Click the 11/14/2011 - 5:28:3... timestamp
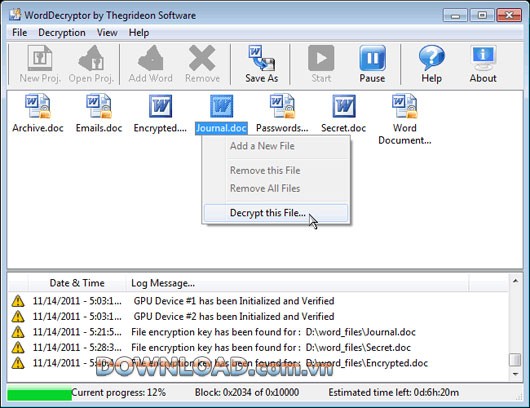 [x=77, y=347]
